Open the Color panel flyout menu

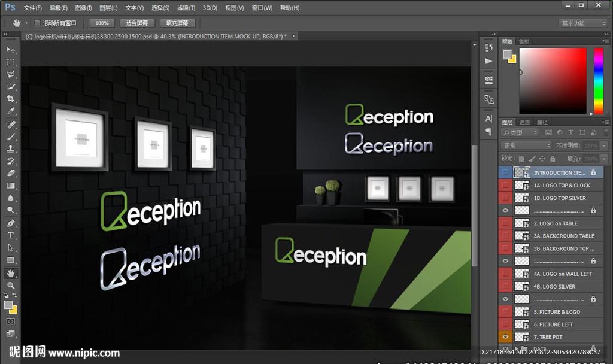606,41
